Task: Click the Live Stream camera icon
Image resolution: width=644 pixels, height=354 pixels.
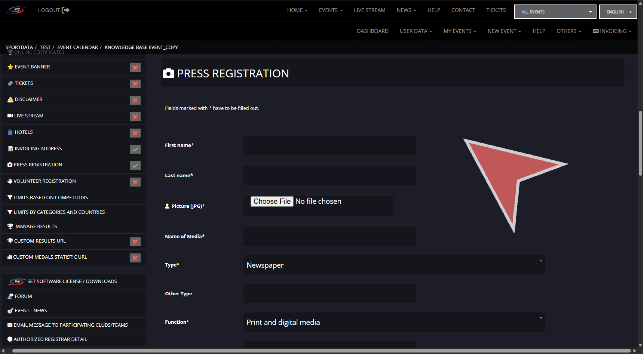Action: (x=10, y=116)
